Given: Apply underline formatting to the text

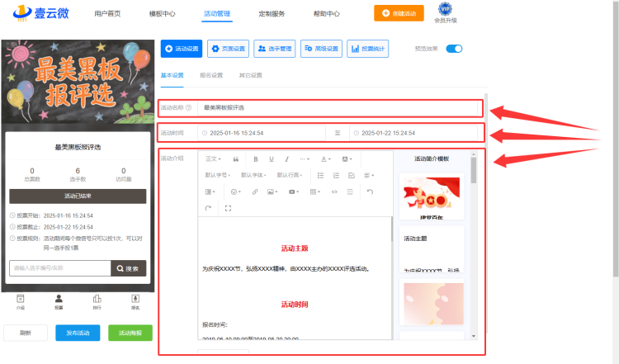Looking at the screenshot, I should point(272,159).
